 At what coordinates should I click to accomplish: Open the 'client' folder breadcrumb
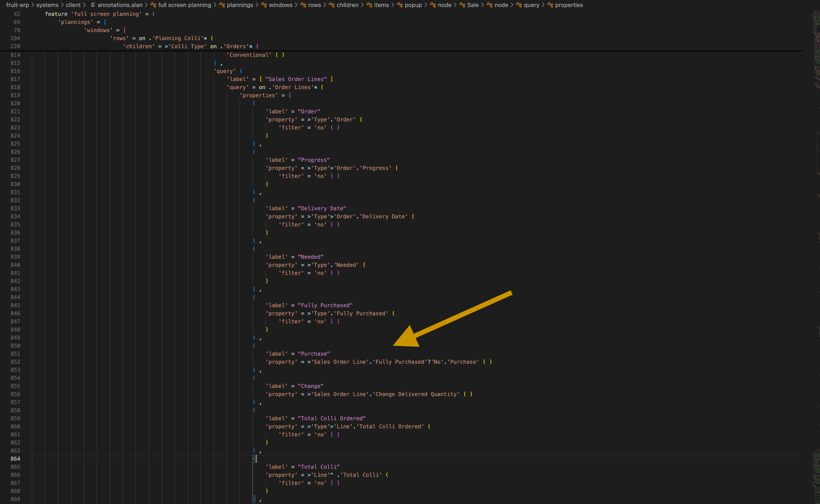point(73,5)
